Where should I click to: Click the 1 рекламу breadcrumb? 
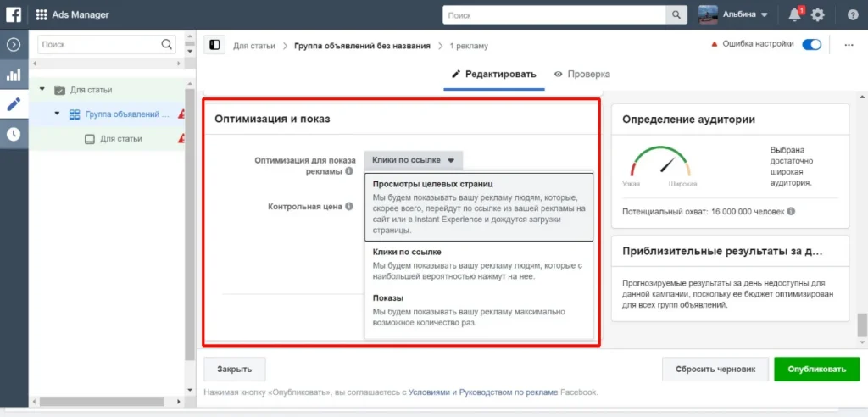tap(469, 46)
